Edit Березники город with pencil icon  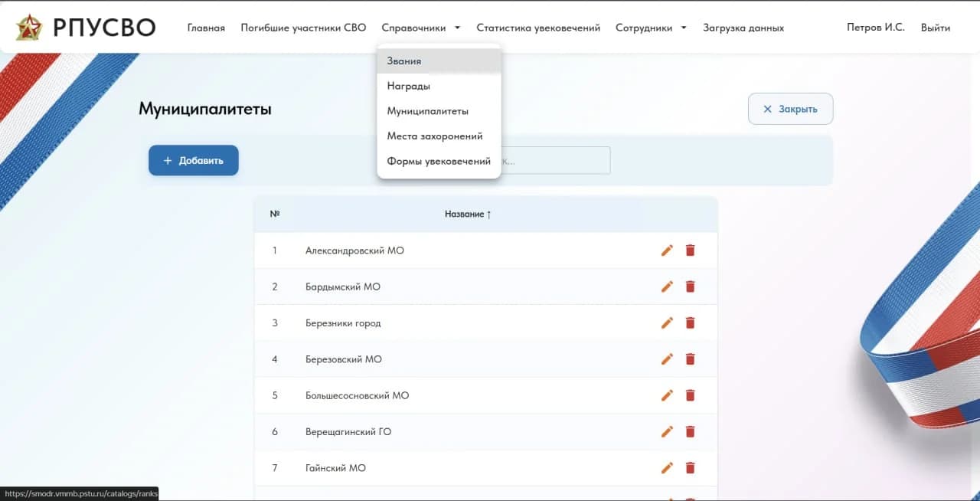667,323
